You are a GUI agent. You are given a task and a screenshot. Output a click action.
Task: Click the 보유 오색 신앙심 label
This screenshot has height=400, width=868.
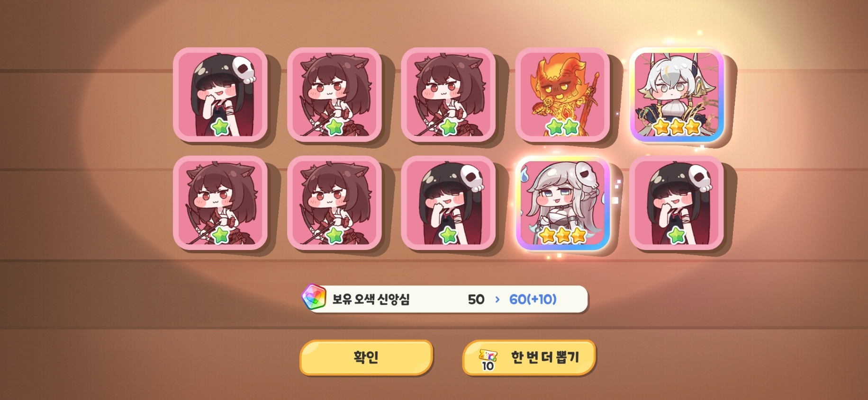click(371, 299)
